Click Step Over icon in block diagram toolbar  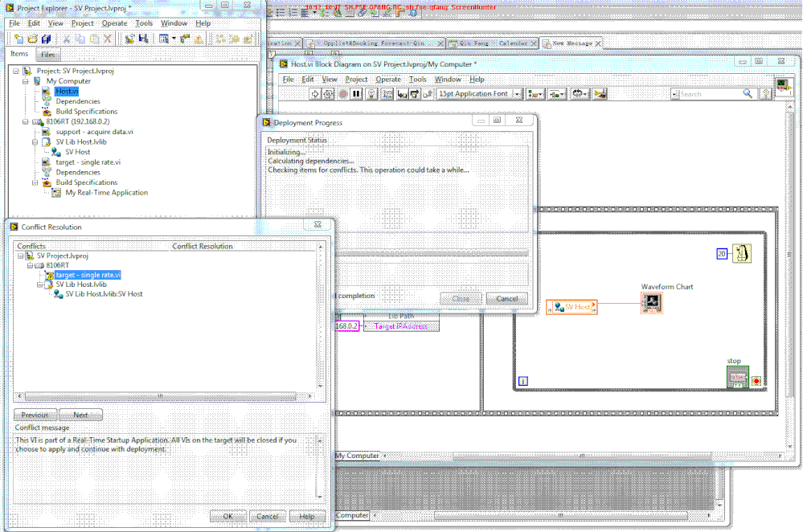pos(415,94)
